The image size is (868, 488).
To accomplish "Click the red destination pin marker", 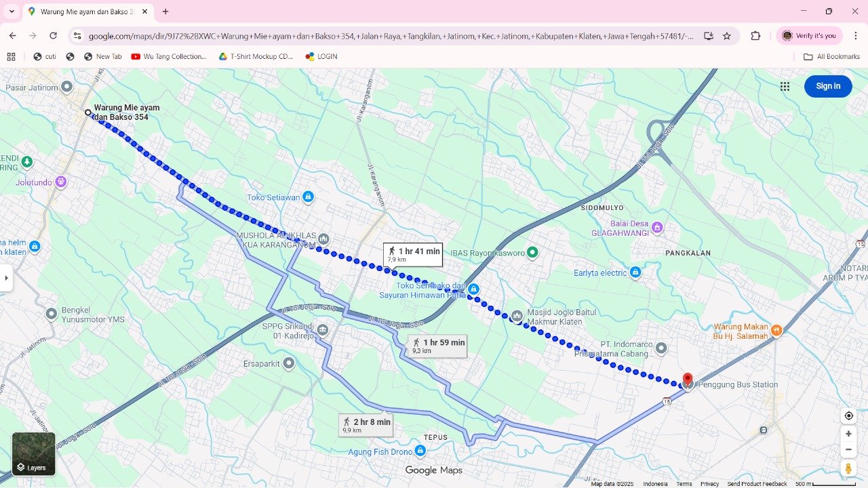I will coord(688,380).
